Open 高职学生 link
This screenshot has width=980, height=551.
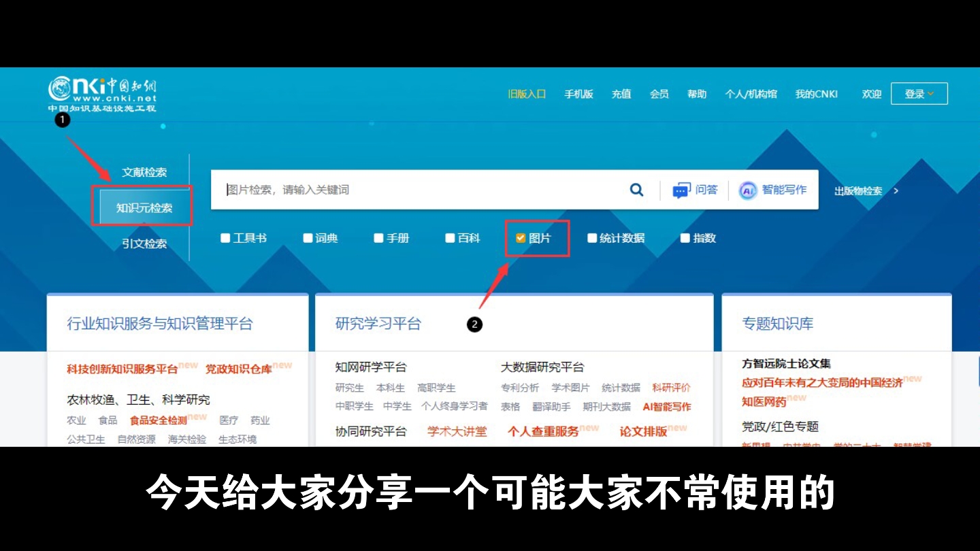pyautogui.click(x=436, y=388)
